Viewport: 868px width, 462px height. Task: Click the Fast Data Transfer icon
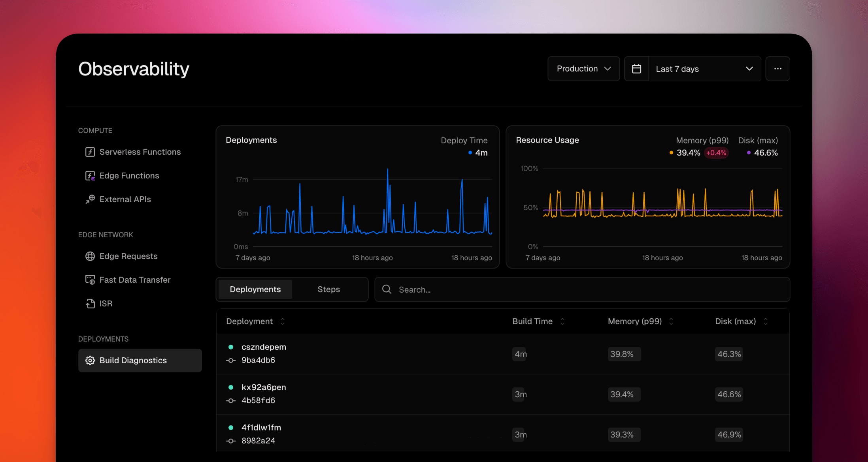pos(90,280)
